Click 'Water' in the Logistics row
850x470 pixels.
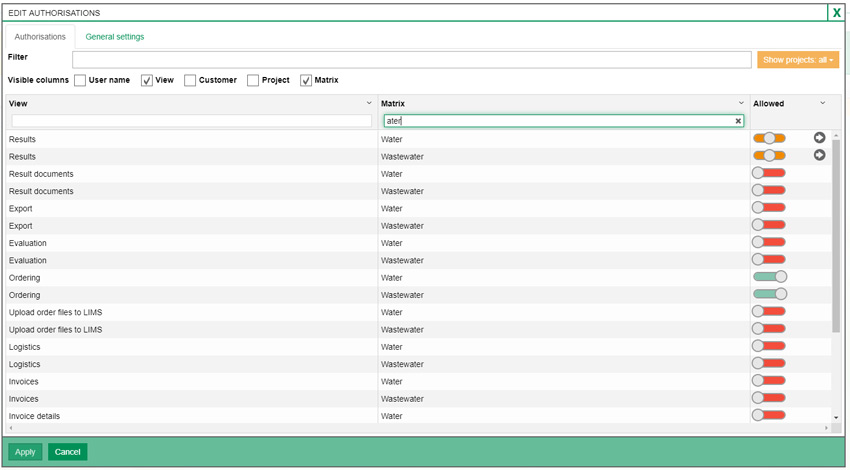pyautogui.click(x=391, y=347)
